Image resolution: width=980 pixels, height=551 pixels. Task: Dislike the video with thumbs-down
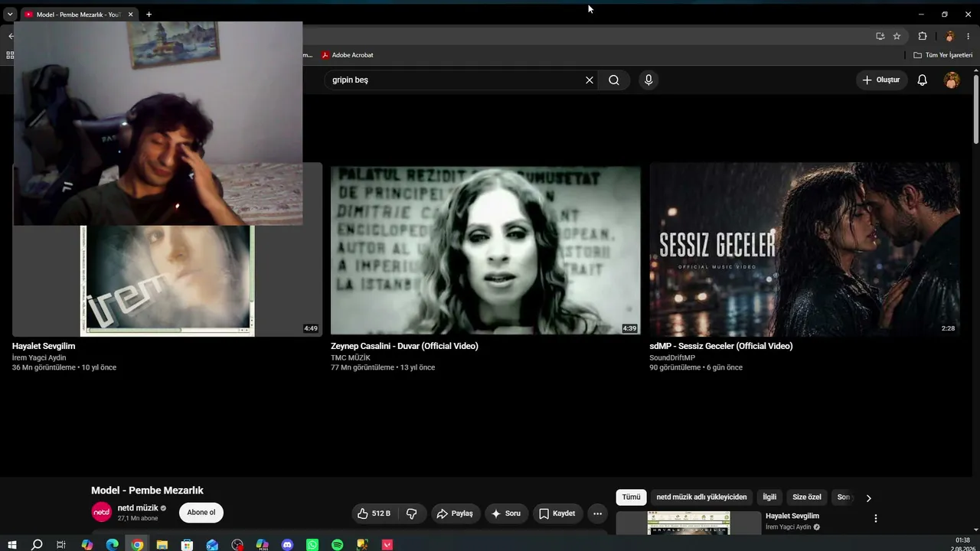[x=411, y=514]
